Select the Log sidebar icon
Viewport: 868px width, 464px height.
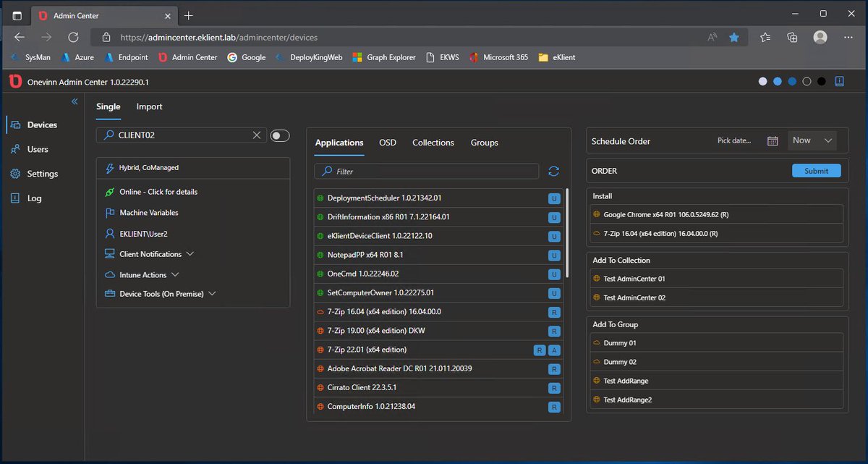coord(30,198)
